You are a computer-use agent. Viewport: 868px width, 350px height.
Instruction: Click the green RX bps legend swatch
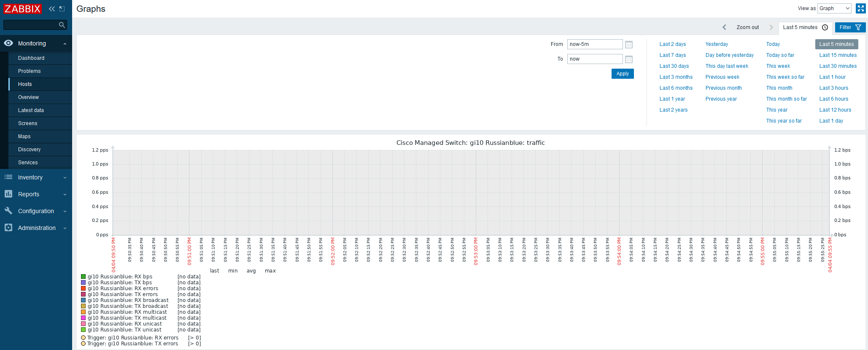tap(84, 277)
